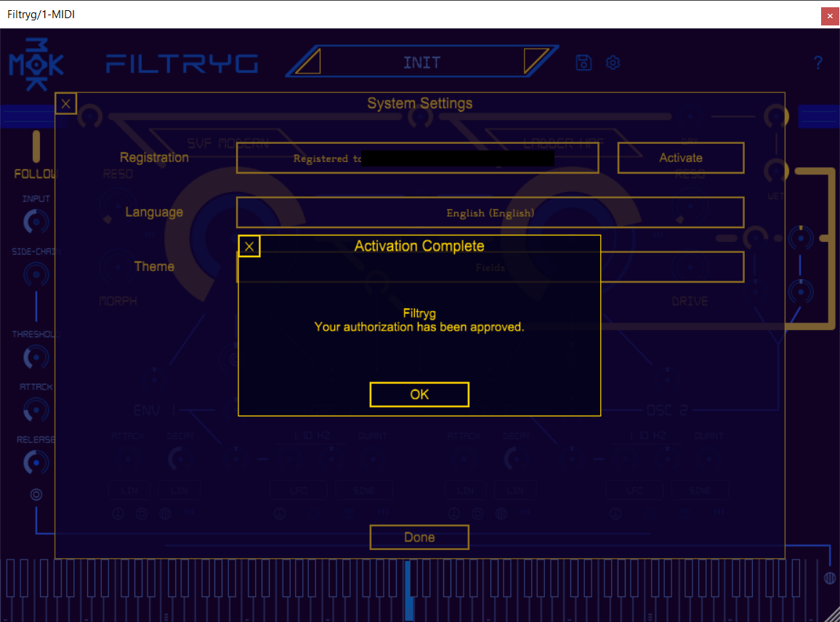Adjust the SIDE-CHAIN knob

point(36,275)
